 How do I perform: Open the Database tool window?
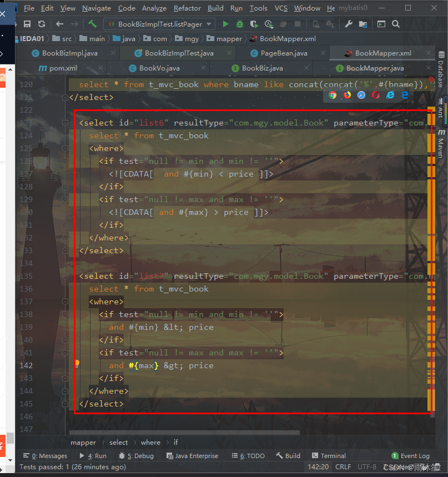pos(441,69)
